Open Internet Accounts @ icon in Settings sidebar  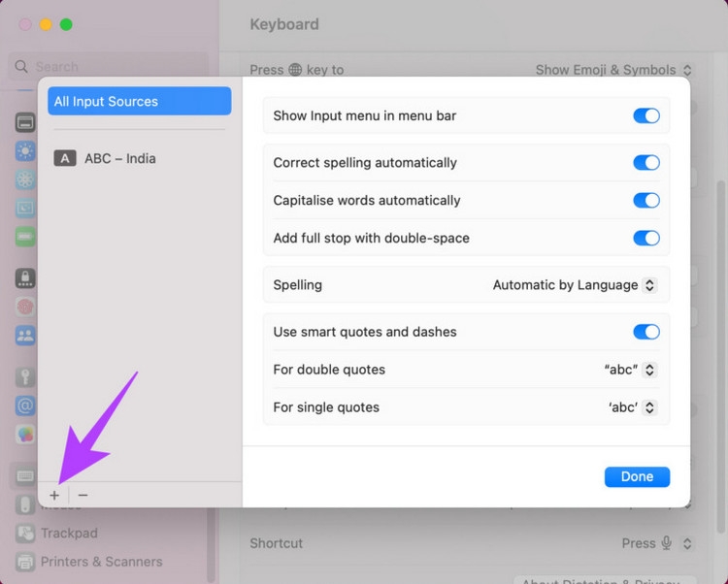click(25, 406)
